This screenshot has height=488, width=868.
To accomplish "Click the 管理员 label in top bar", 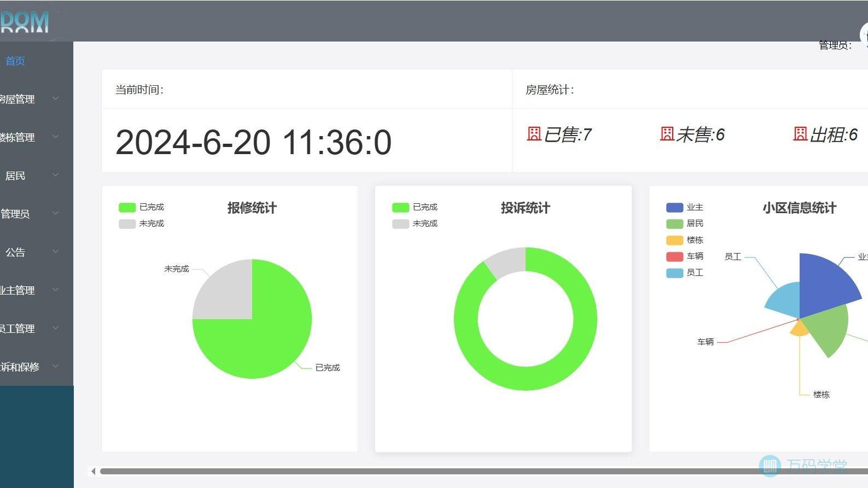I will point(835,45).
